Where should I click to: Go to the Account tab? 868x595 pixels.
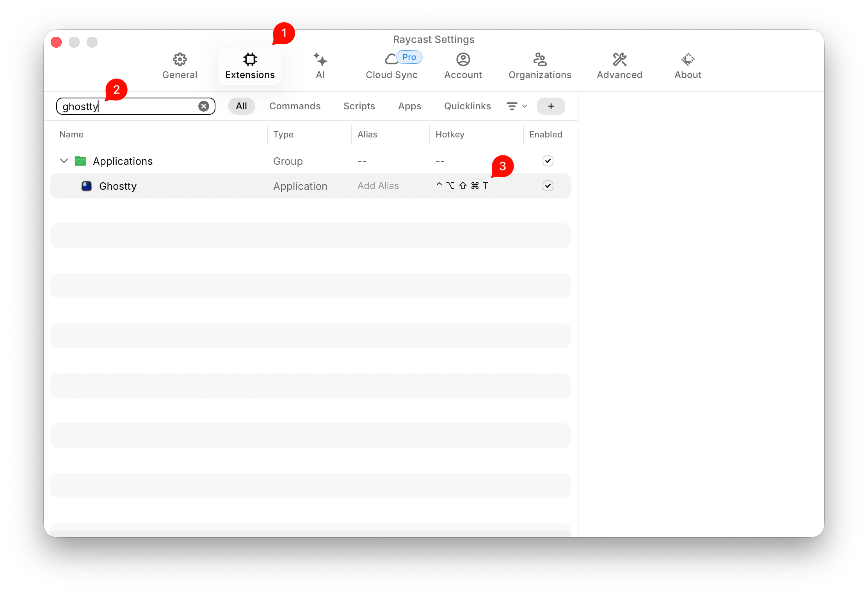(463, 66)
